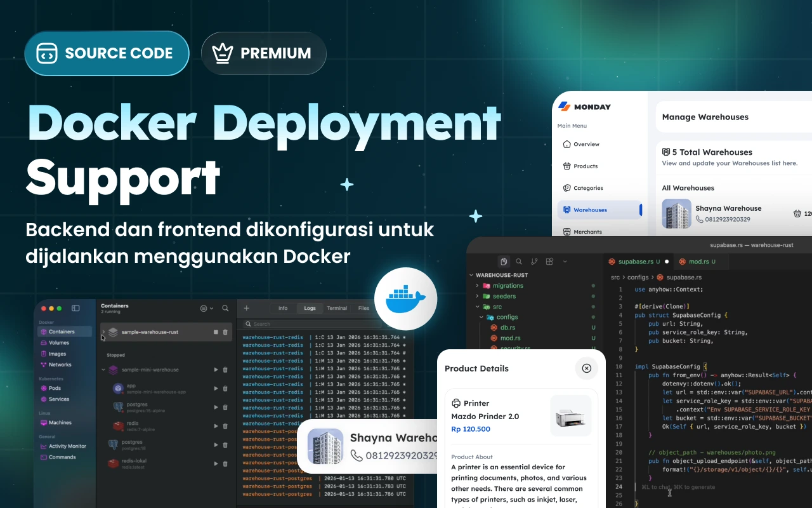Start the sample-mini-warehouse container group
Viewport: 812px width, 508px height.
pyautogui.click(x=216, y=370)
